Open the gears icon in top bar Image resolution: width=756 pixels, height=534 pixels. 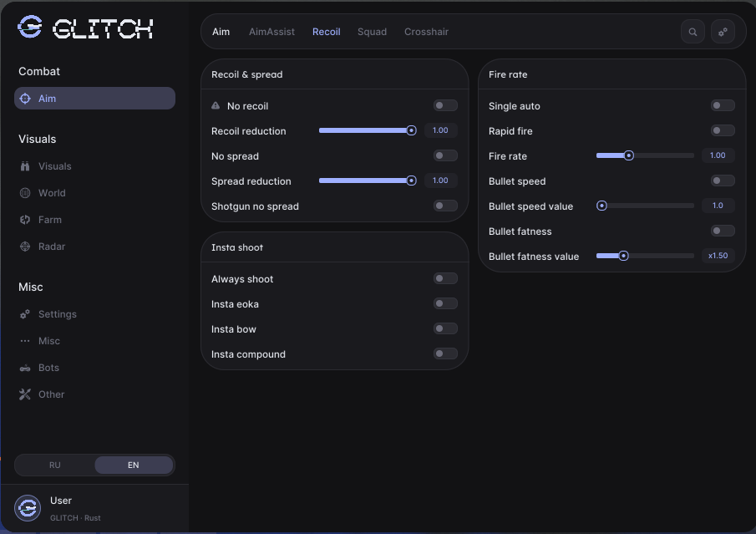(x=723, y=32)
